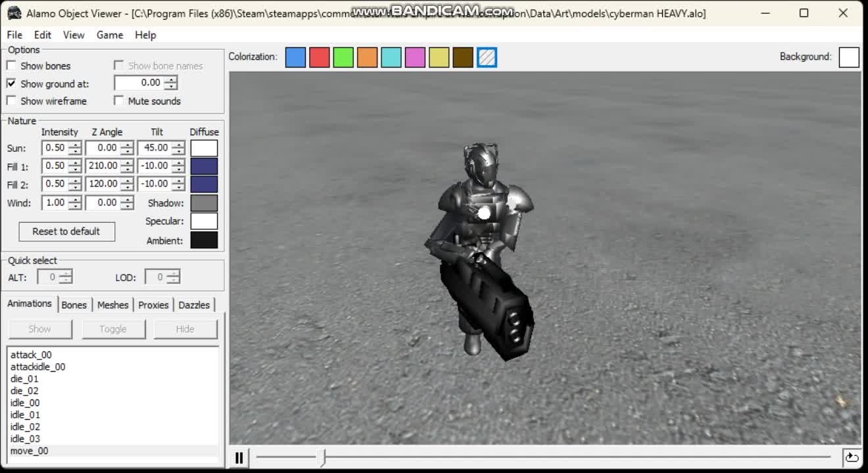Click the loop playback icon
This screenshot has width=868, height=473.
pos(852,457)
